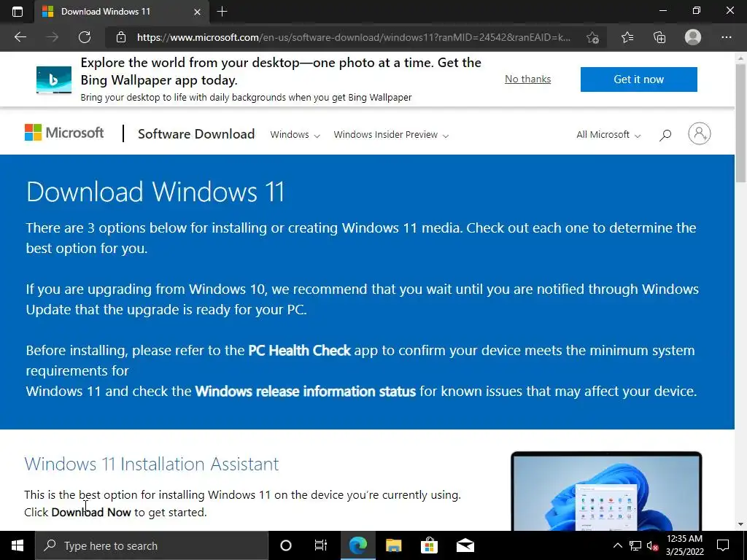Image resolution: width=747 pixels, height=560 pixels.
Task: Click the page vertical scrollbar thumb
Action: (x=740, y=122)
